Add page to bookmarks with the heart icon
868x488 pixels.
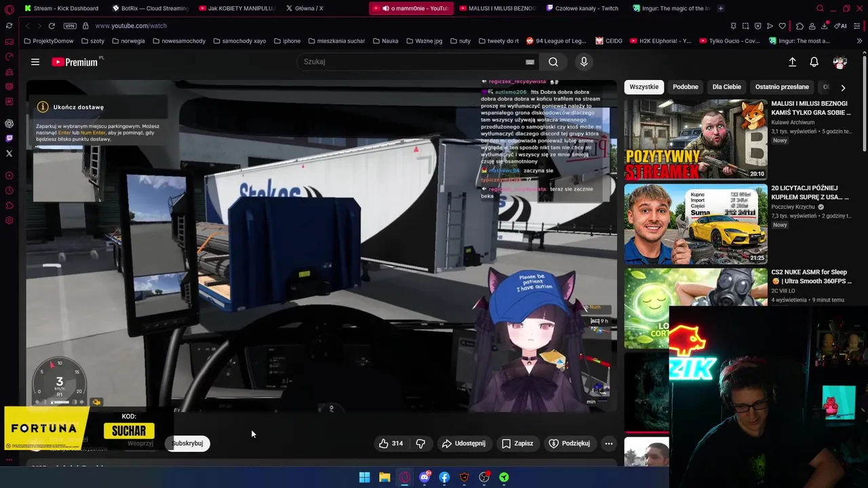[x=782, y=26]
